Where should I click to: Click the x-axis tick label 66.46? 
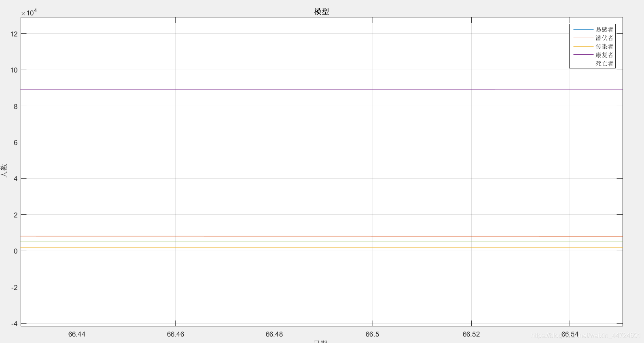[175, 334]
